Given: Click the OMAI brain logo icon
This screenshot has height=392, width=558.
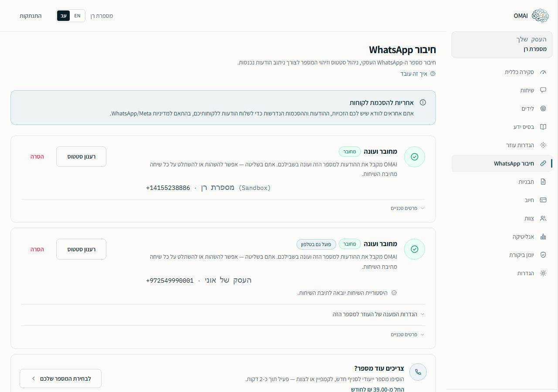Looking at the screenshot, I should [x=541, y=16].
